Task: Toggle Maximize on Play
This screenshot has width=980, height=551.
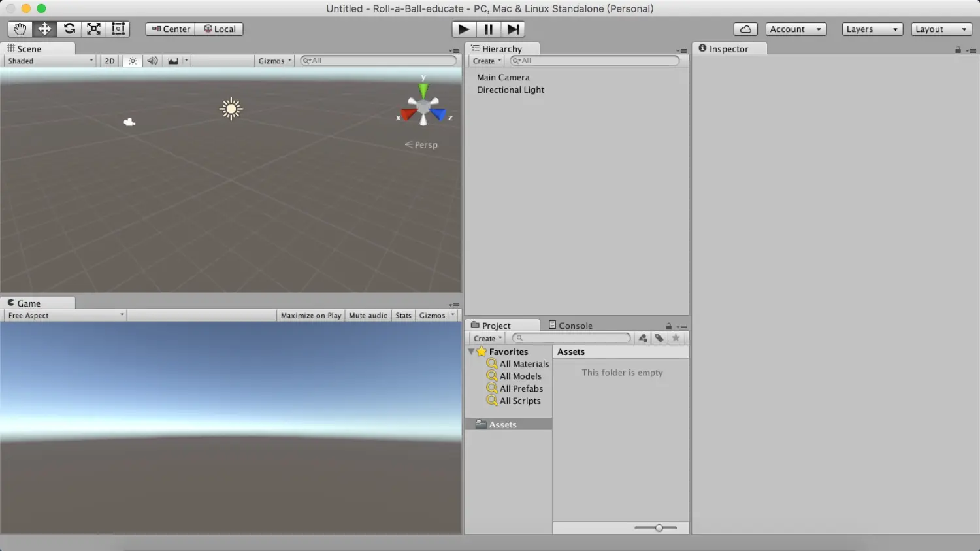Action: (311, 315)
